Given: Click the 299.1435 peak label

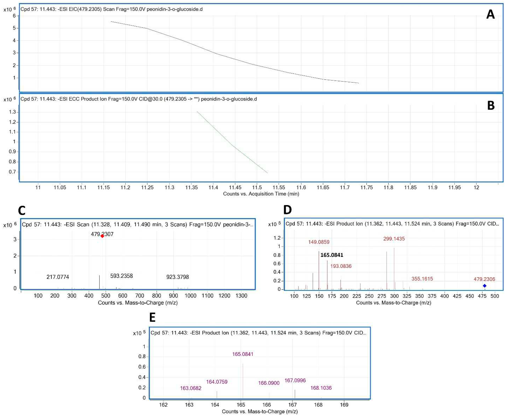Looking at the screenshot, I should click(394, 239).
